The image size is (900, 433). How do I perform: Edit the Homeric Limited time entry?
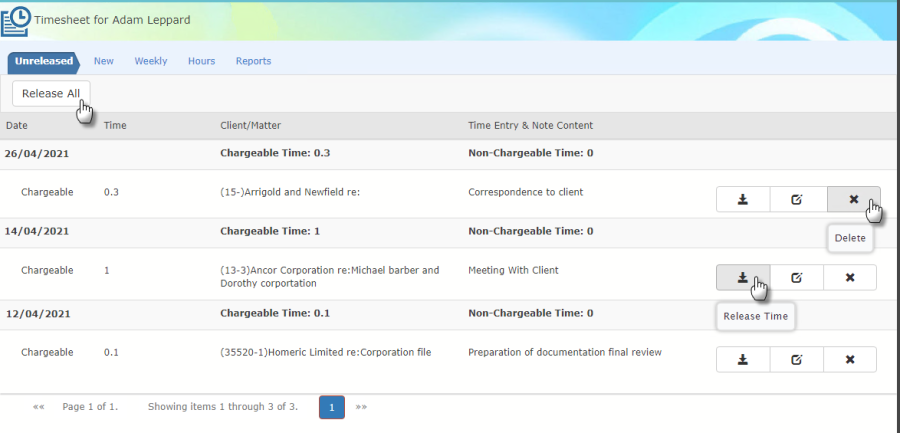tap(796, 359)
